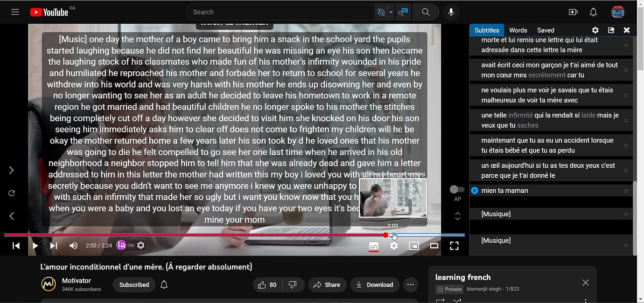Viewport: 644px width, 303px height.
Task: Open the player settings gear
Action: pos(393,246)
